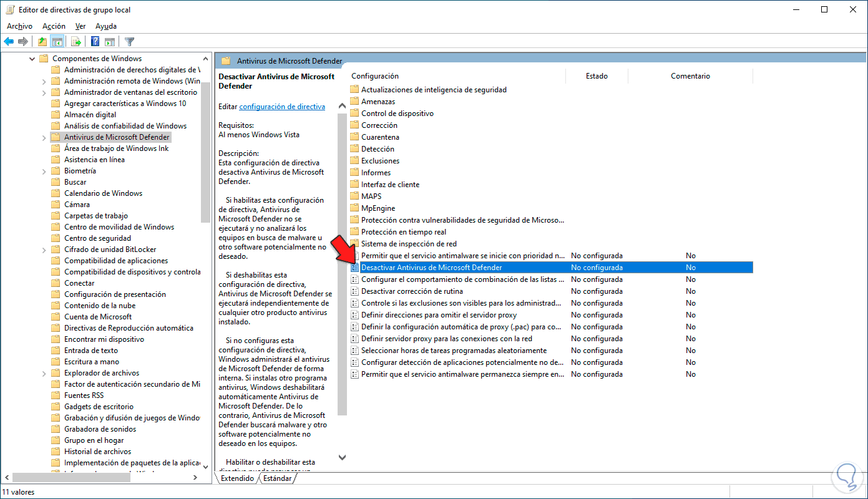
Task: Toggle the console tree visibility icon
Action: [57, 41]
